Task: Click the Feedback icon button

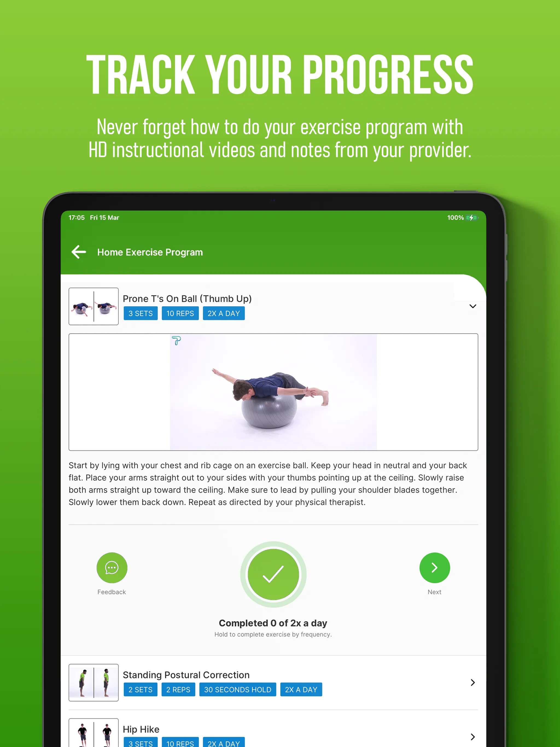Action: (x=112, y=568)
